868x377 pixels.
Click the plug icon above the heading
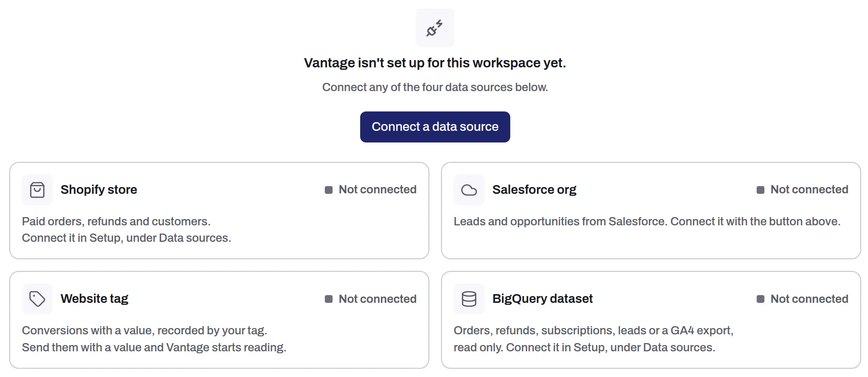click(435, 28)
